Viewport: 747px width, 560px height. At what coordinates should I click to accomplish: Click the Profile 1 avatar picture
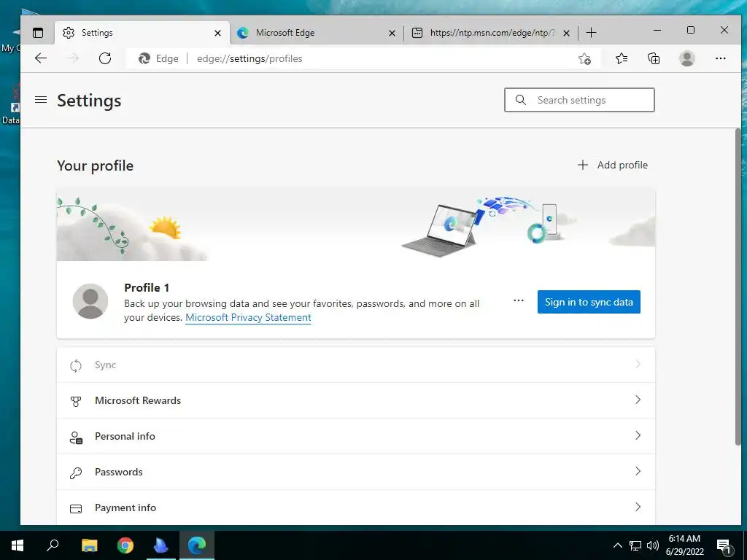click(x=90, y=301)
